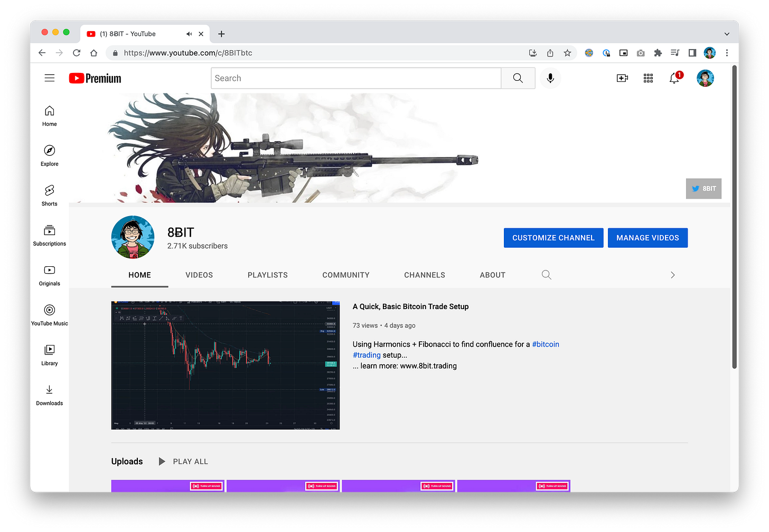This screenshot has height=532, width=769.
Task: Open the Chrome profile avatar
Action: click(x=710, y=53)
